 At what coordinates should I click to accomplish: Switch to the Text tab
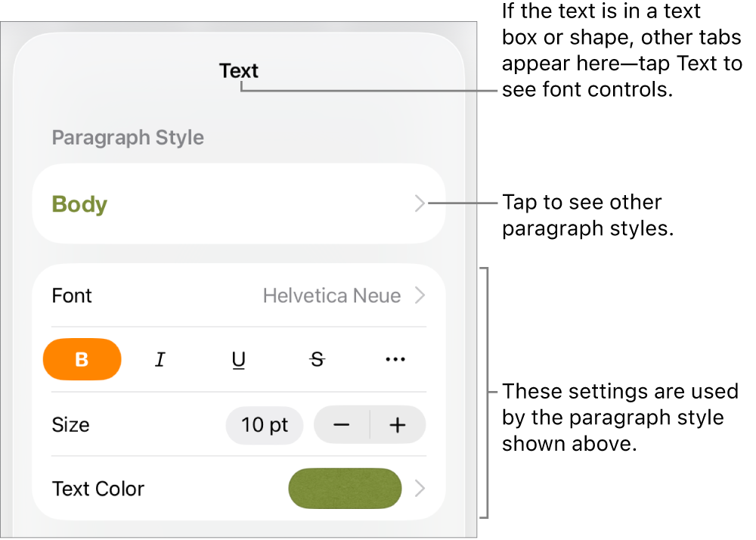[x=238, y=70]
